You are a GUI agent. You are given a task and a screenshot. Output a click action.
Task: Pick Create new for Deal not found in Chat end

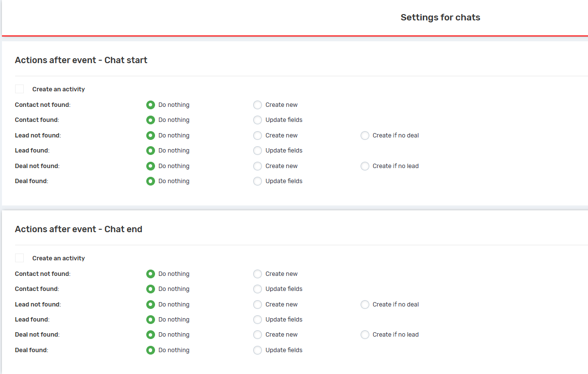point(258,335)
